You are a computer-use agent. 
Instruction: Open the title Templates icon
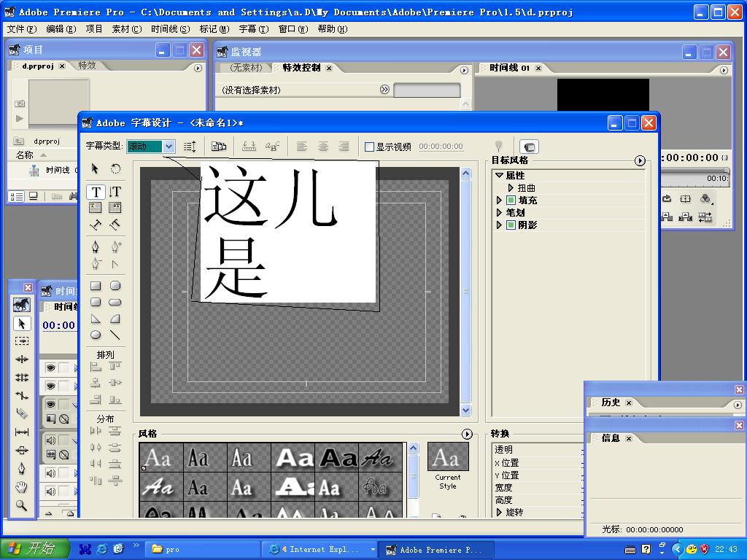click(219, 146)
